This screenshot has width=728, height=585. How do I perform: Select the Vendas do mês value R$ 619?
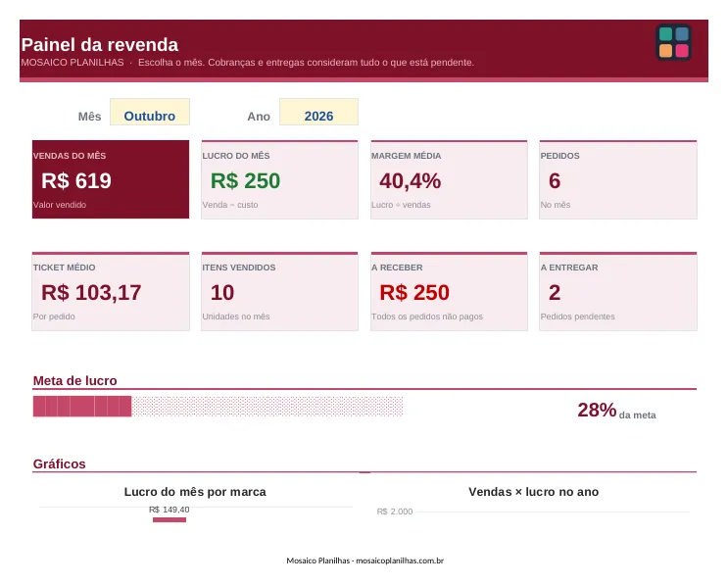click(x=76, y=180)
